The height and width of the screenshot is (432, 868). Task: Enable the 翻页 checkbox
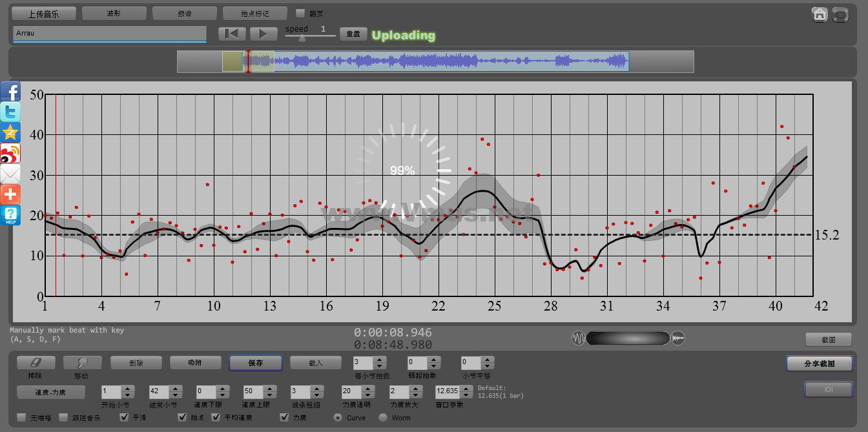[300, 13]
